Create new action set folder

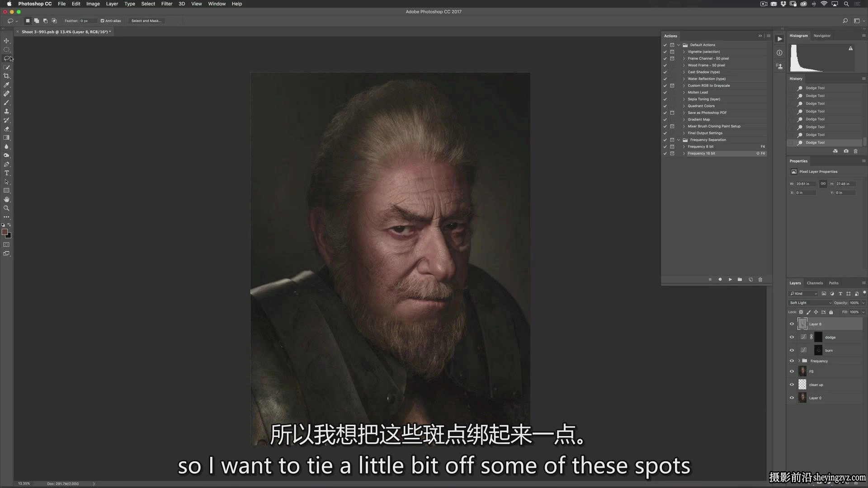(x=740, y=280)
